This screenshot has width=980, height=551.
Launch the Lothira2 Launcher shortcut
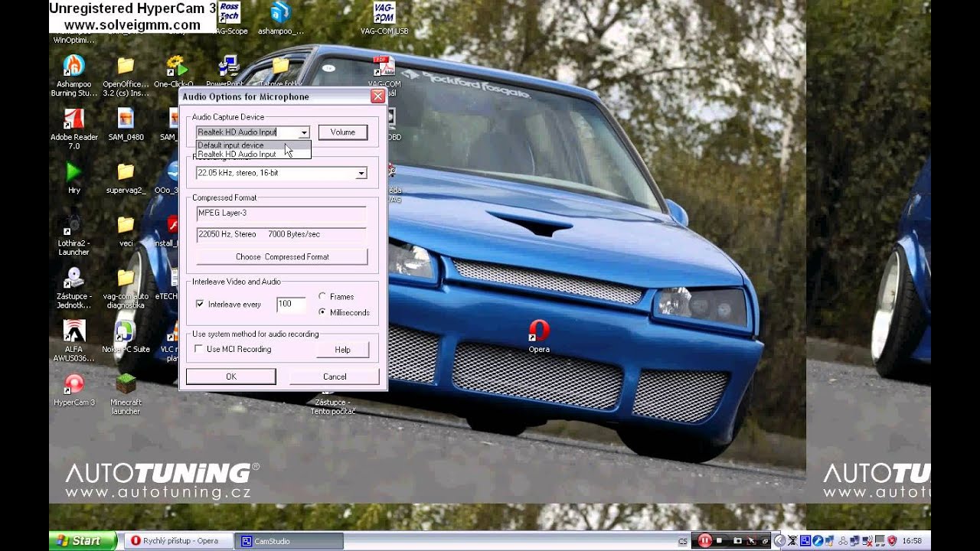point(74,235)
